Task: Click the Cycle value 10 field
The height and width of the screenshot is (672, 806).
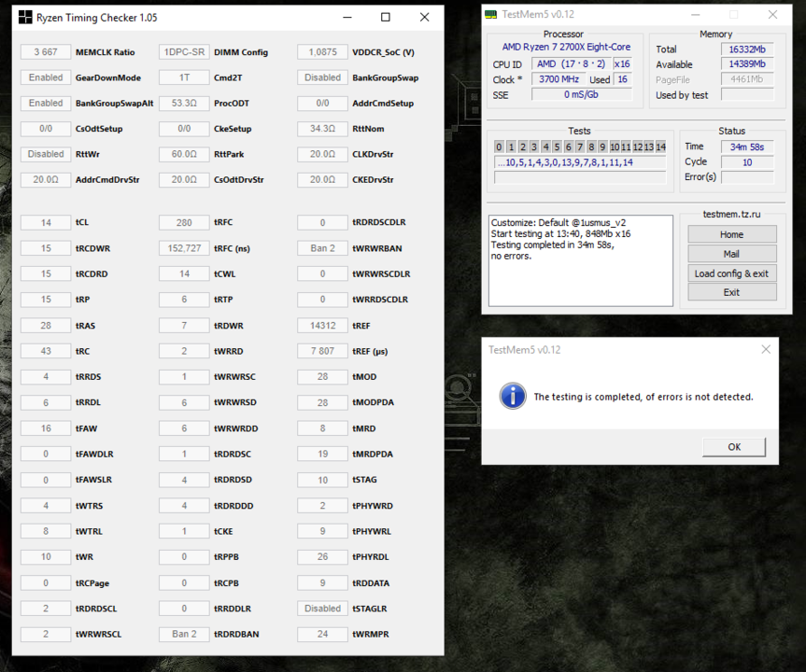Action: [x=747, y=162]
